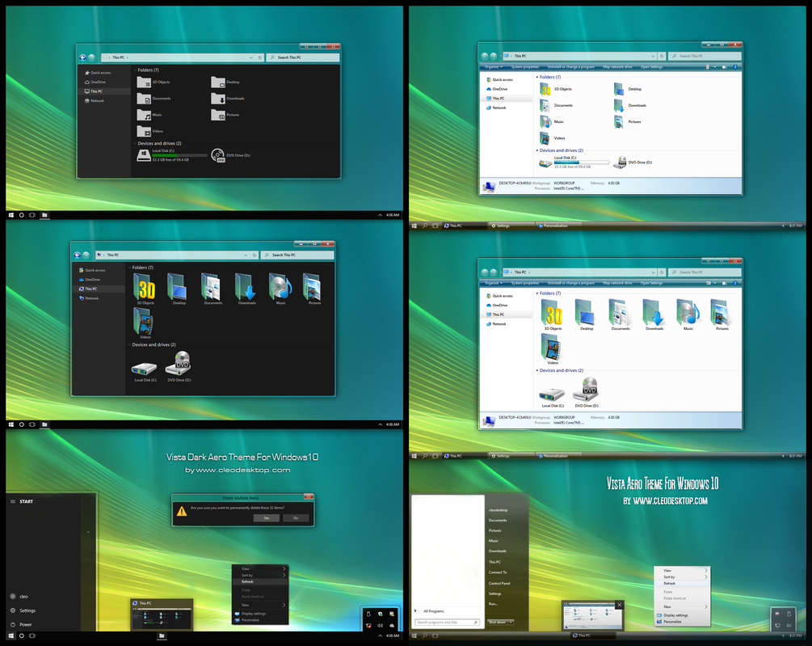Open New submenu in light context menu

click(x=682, y=606)
